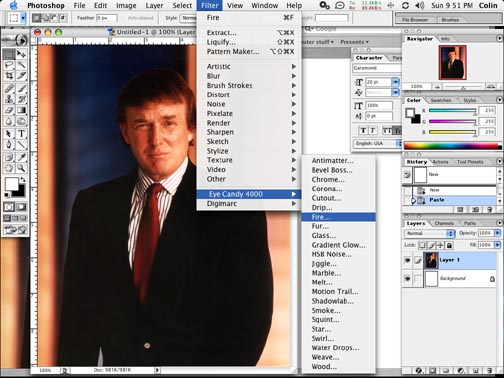
Task: Select the Gradient tool
Action: tap(21, 110)
